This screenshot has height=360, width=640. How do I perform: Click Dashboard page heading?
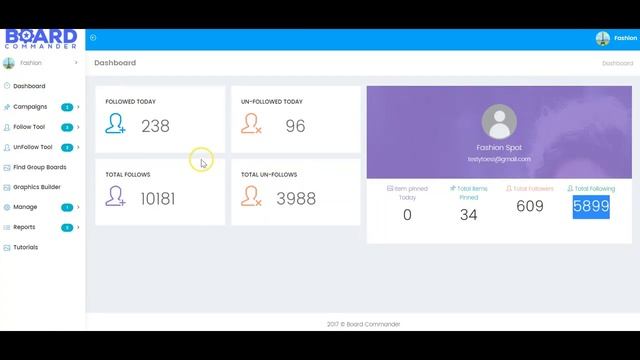pos(115,63)
